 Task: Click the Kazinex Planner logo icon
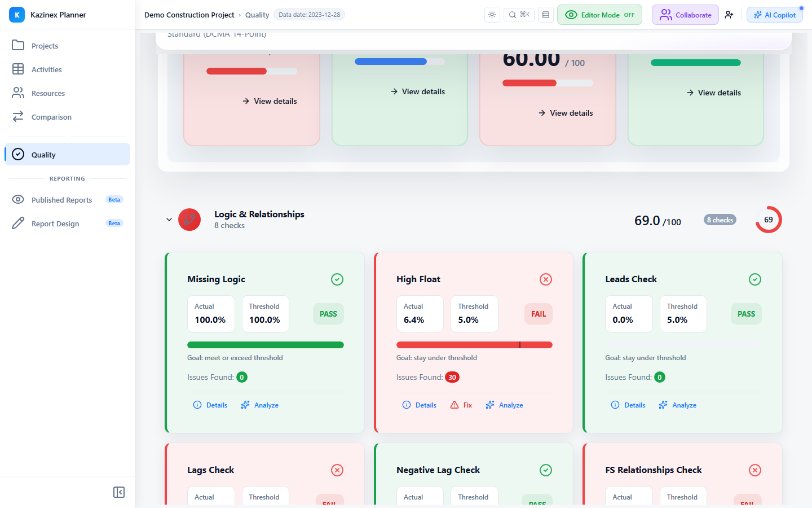tap(17, 15)
